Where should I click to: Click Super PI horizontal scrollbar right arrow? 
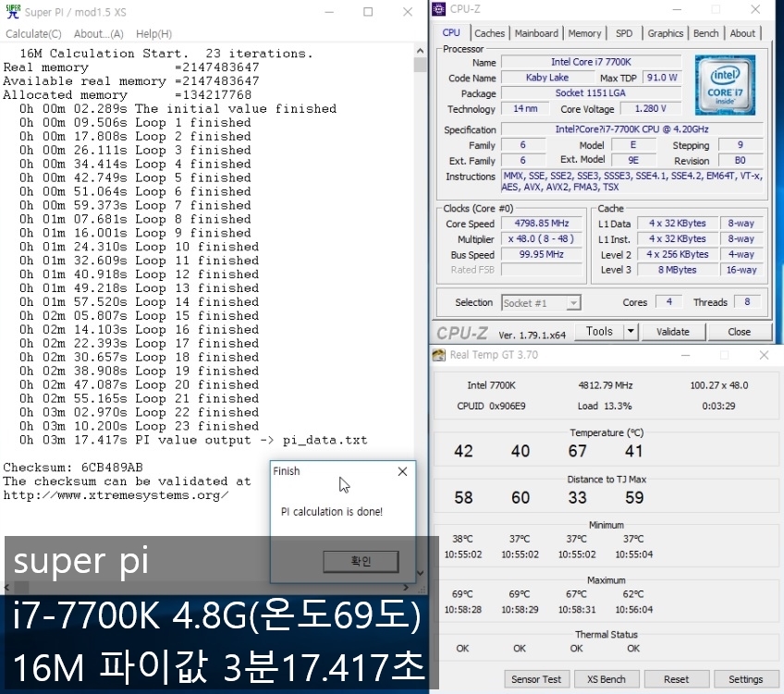point(406,587)
